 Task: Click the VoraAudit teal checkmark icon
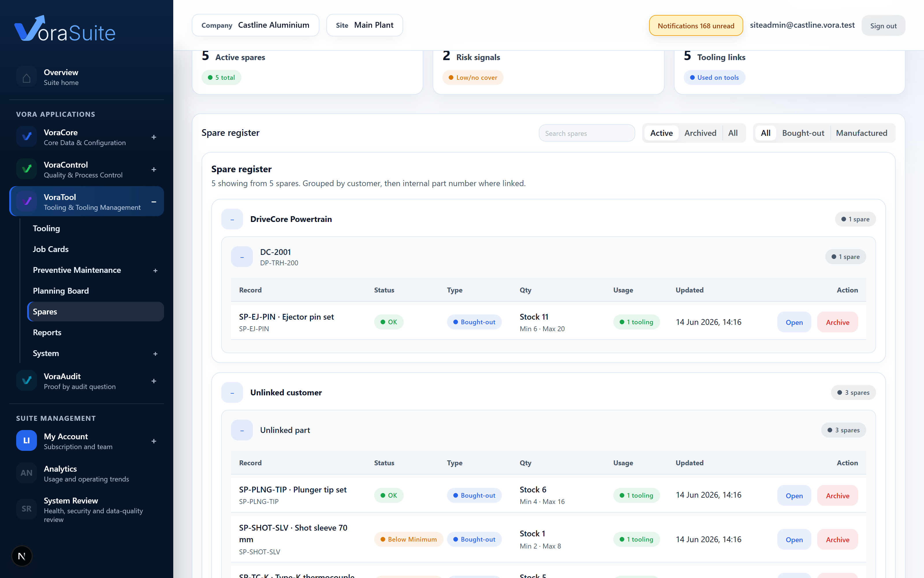pyautogui.click(x=26, y=381)
